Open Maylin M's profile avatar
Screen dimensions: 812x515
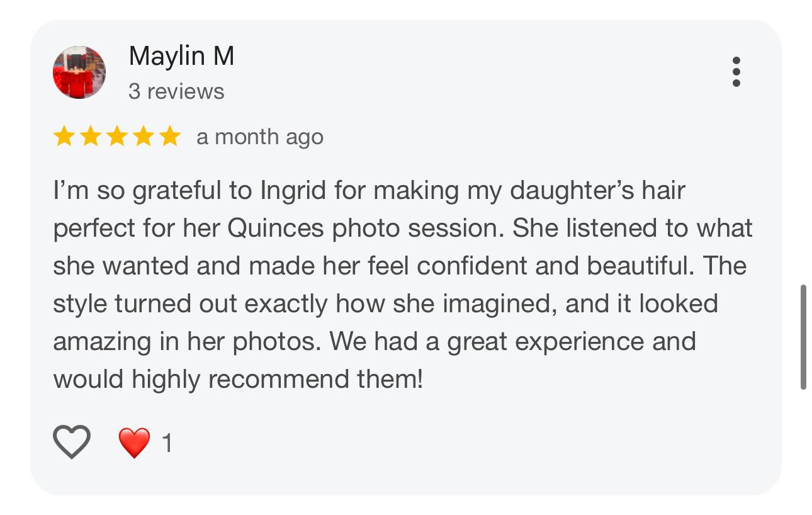coord(79,72)
